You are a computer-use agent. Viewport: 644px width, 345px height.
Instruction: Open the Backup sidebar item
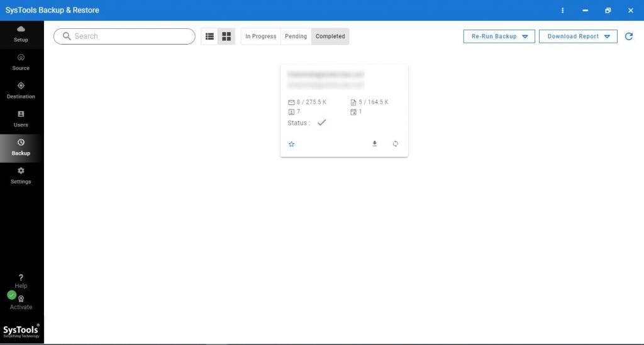tap(21, 148)
